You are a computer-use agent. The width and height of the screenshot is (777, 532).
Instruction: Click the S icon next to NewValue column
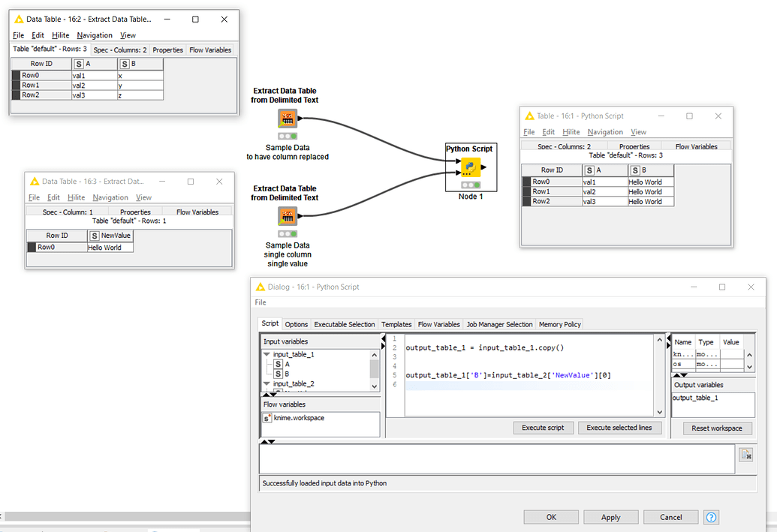tap(95, 235)
